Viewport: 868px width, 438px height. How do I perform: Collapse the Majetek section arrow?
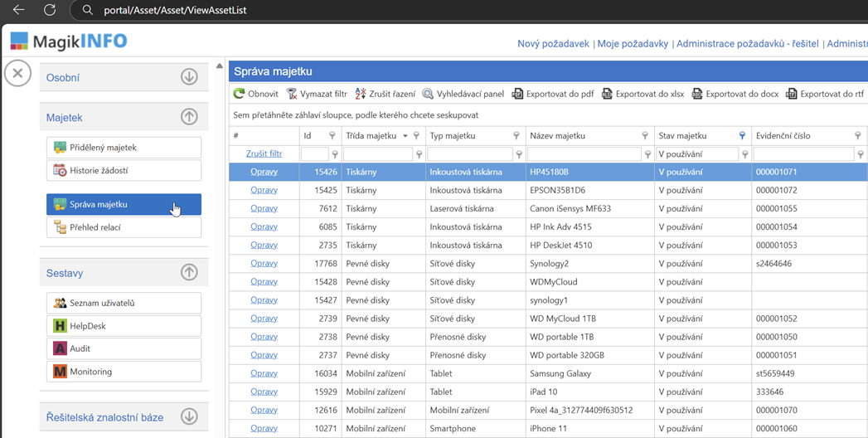click(x=189, y=116)
